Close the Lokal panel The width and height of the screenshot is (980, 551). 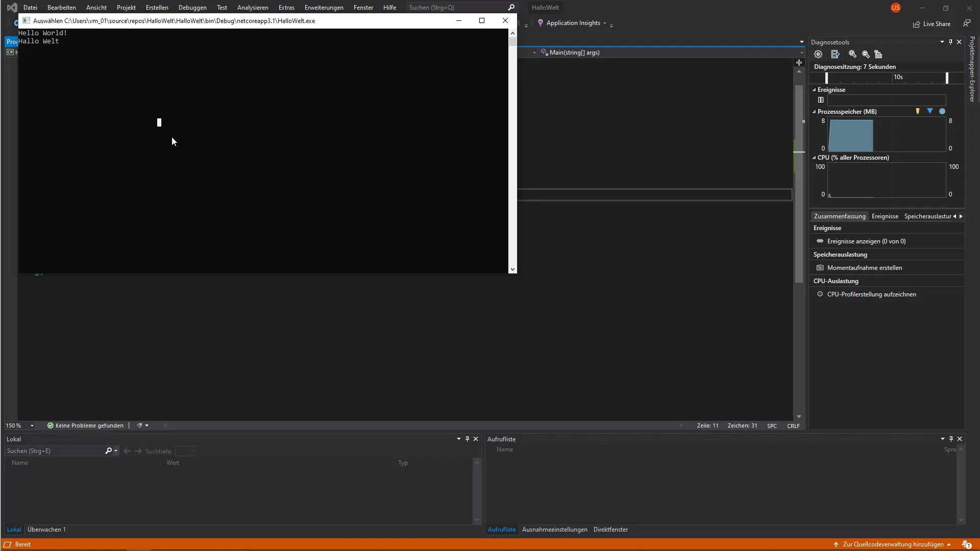coord(476,439)
